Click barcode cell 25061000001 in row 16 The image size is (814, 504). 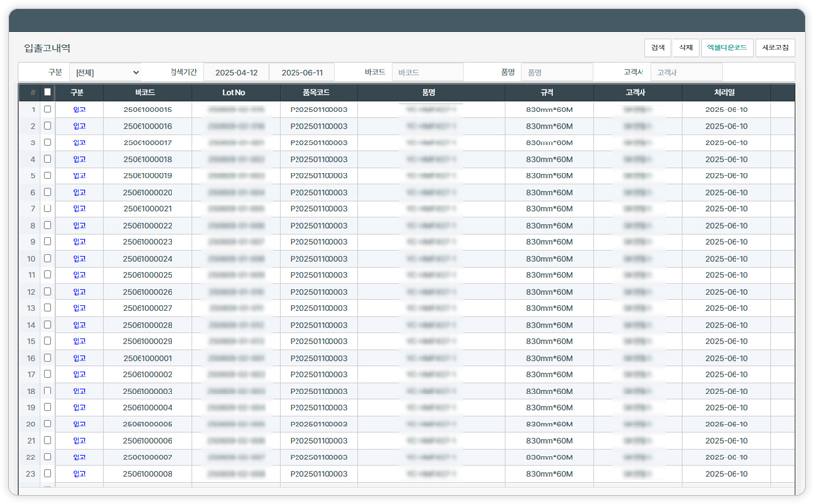pos(147,359)
